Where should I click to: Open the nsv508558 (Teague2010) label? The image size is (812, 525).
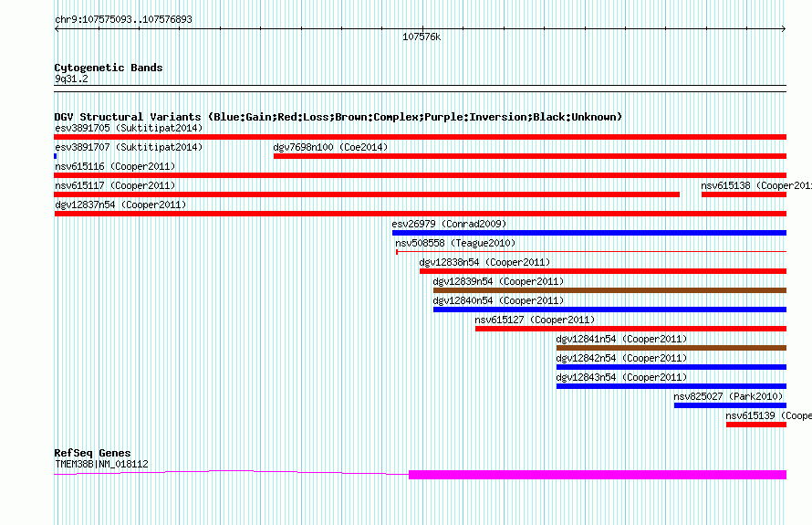[455, 243]
